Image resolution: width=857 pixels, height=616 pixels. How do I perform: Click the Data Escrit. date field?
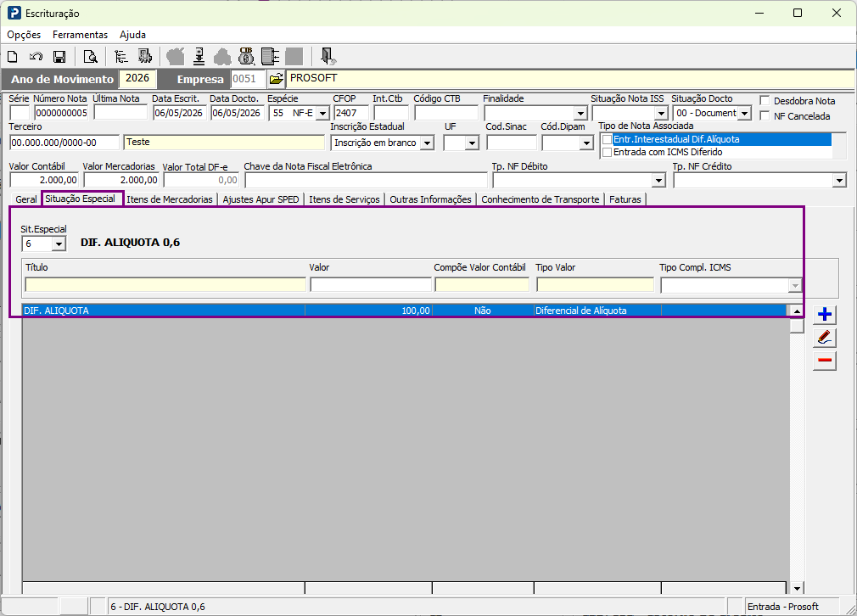point(179,113)
